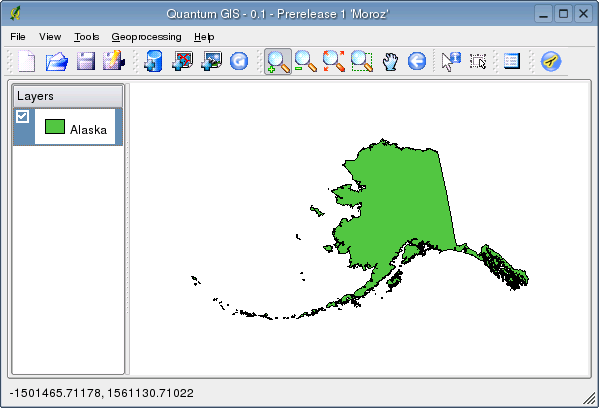Open the Tools menu
This screenshot has height=408, width=599.
(87, 37)
